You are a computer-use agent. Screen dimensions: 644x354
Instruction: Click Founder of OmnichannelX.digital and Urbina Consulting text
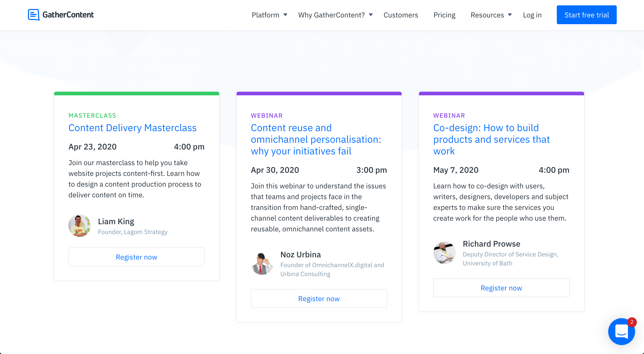(332, 269)
